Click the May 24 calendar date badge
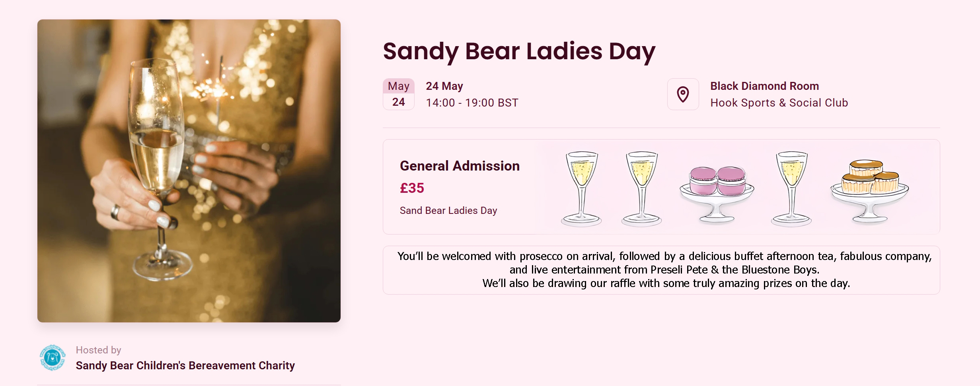This screenshot has height=386, width=980. 398,94
